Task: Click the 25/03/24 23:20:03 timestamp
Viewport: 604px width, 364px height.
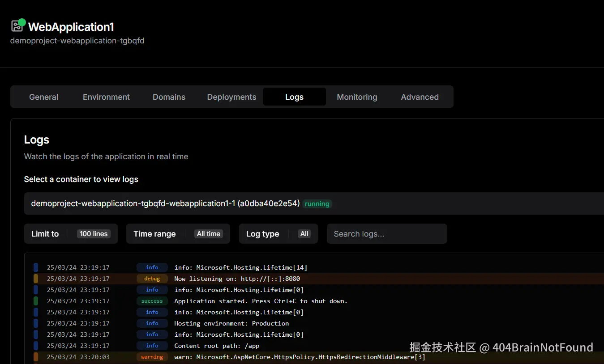Action: pyautogui.click(x=78, y=357)
